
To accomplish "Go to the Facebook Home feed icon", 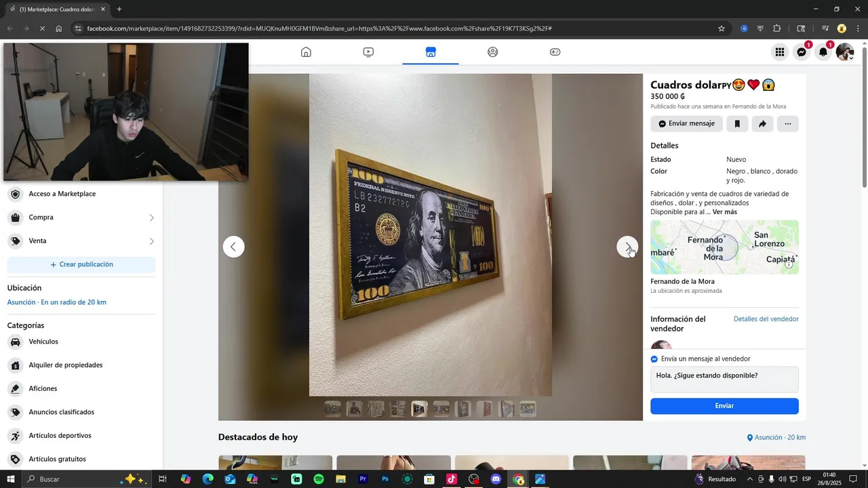I will (x=306, y=52).
